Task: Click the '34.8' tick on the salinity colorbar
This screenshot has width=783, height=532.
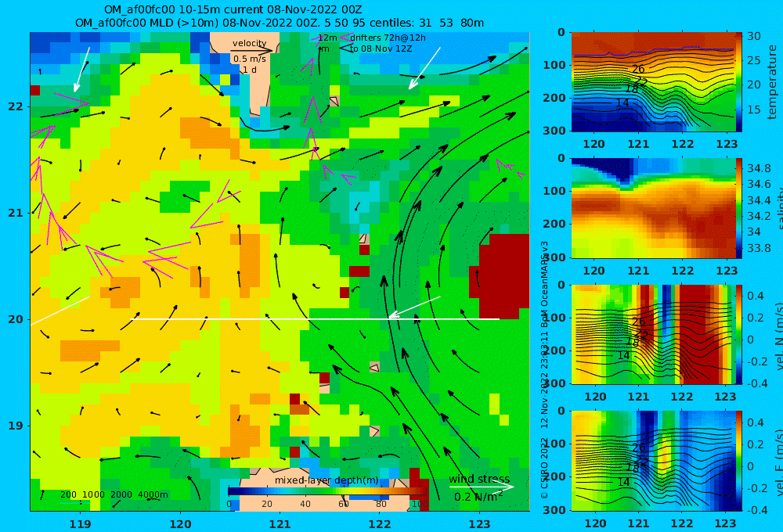Action: [x=759, y=168]
